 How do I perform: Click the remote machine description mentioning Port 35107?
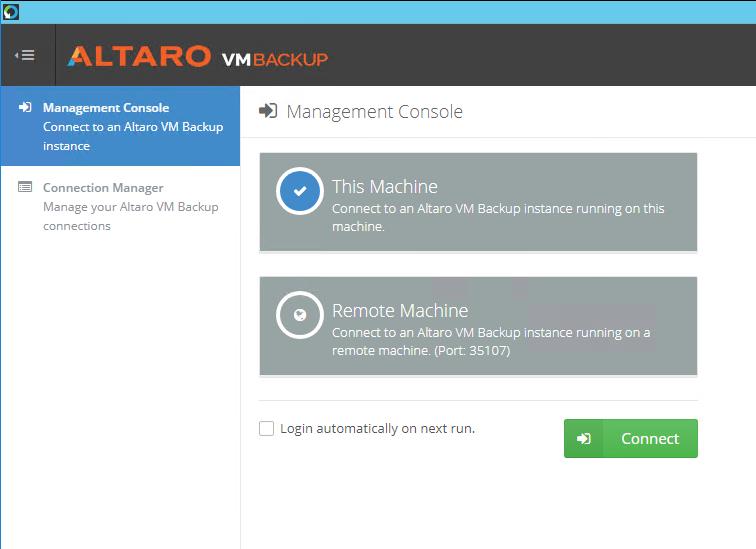point(491,341)
